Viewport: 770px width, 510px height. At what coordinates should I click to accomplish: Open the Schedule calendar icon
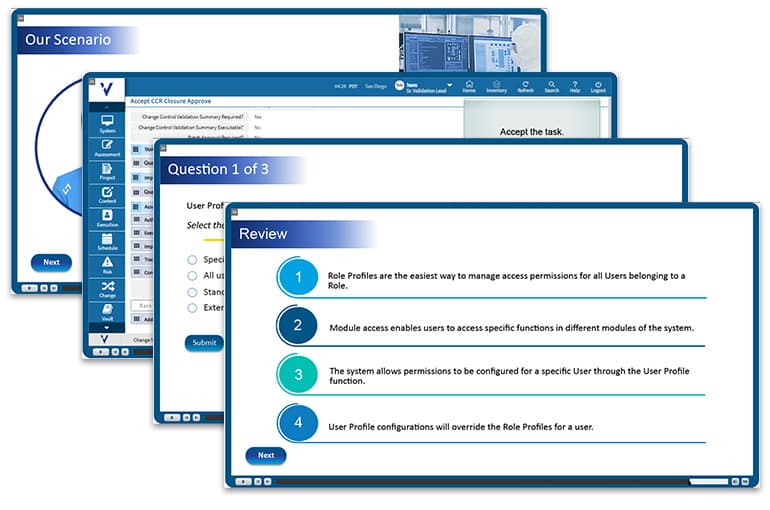click(x=107, y=241)
